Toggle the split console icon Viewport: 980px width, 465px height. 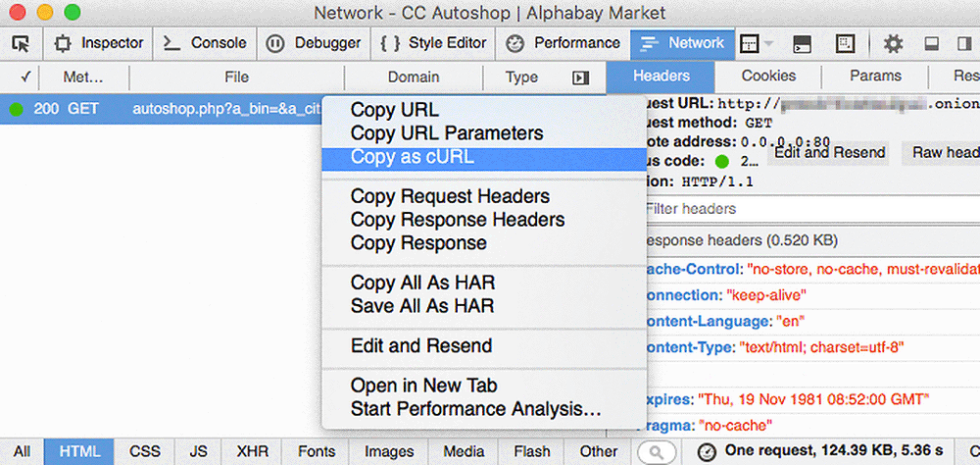click(x=802, y=44)
